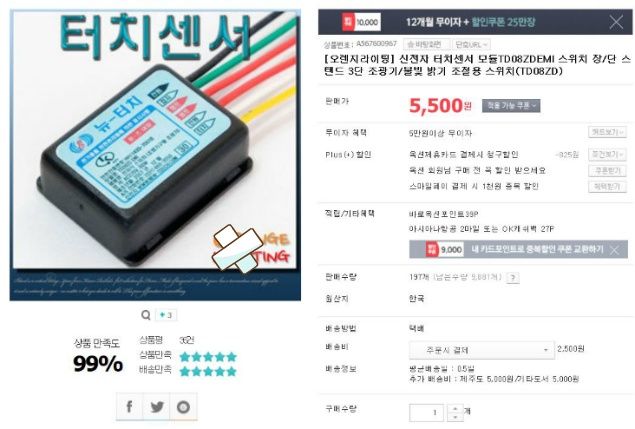Click the 쿠폰받기 button
The height and width of the screenshot is (429, 635).
click(x=607, y=171)
